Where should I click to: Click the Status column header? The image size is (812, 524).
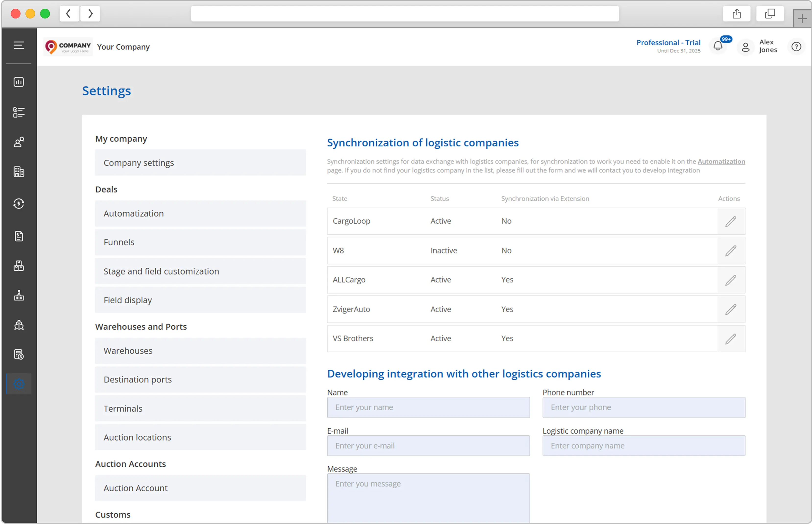click(440, 199)
